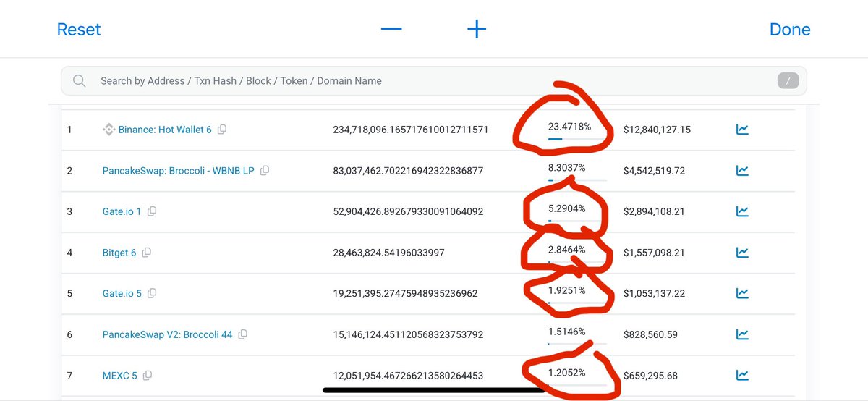Focus the address search field
The image size is (868, 401).
coord(433,81)
